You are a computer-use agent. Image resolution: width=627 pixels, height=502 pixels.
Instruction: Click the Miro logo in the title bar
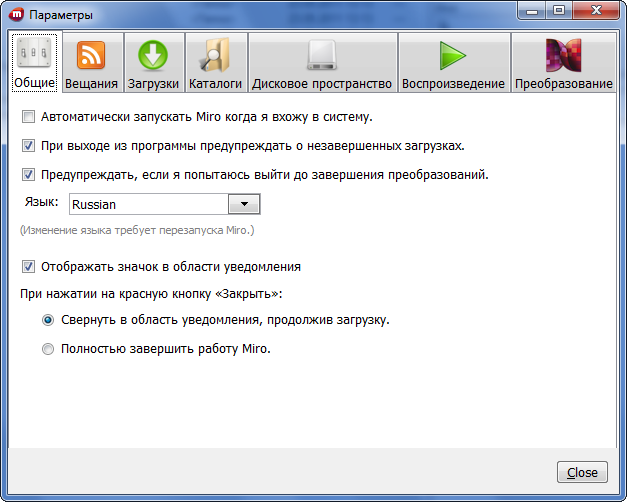17,15
